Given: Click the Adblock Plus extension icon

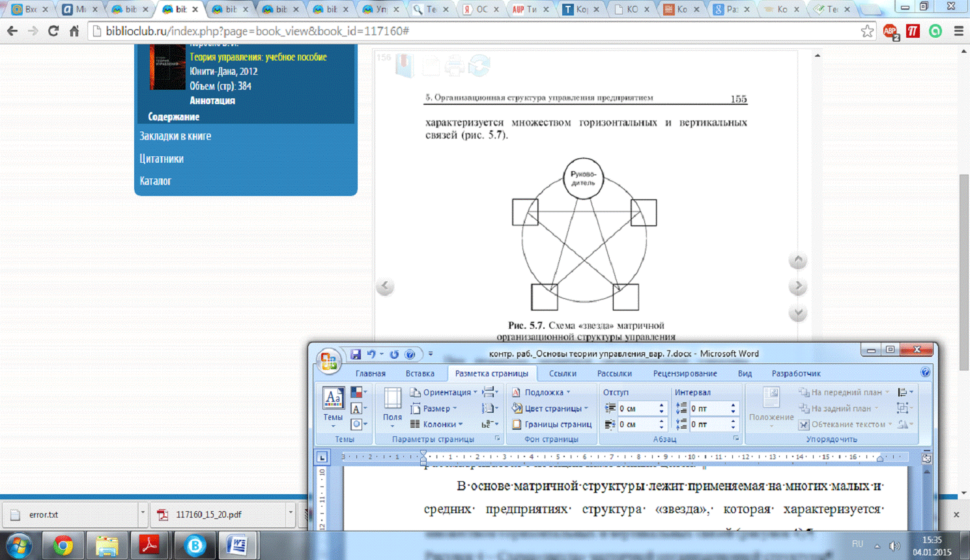Looking at the screenshot, I should (891, 31).
